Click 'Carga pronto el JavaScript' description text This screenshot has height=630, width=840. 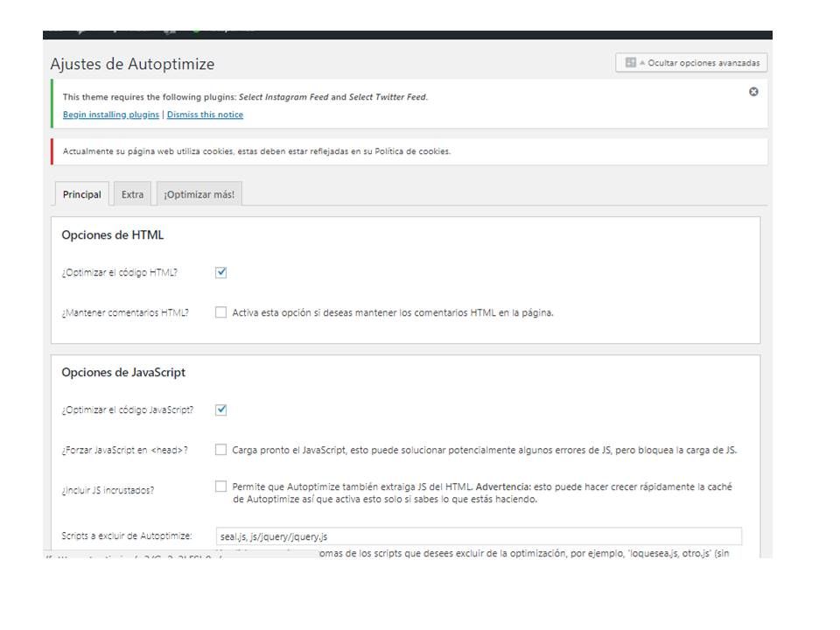tap(484, 450)
